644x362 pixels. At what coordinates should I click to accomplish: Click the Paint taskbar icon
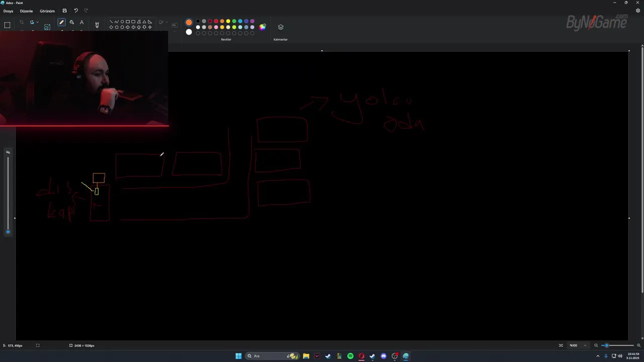click(406, 356)
